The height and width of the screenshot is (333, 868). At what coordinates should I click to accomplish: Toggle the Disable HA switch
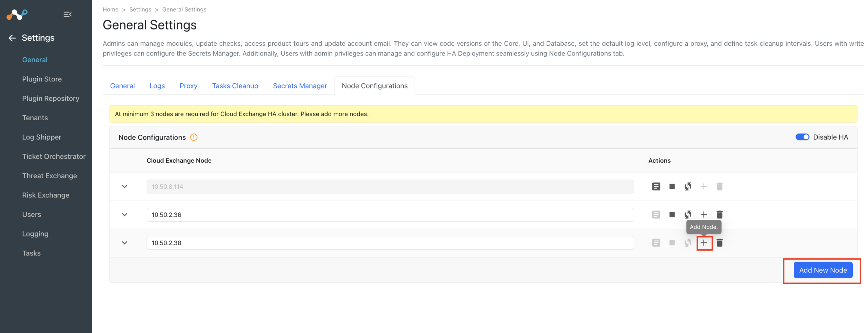point(802,137)
